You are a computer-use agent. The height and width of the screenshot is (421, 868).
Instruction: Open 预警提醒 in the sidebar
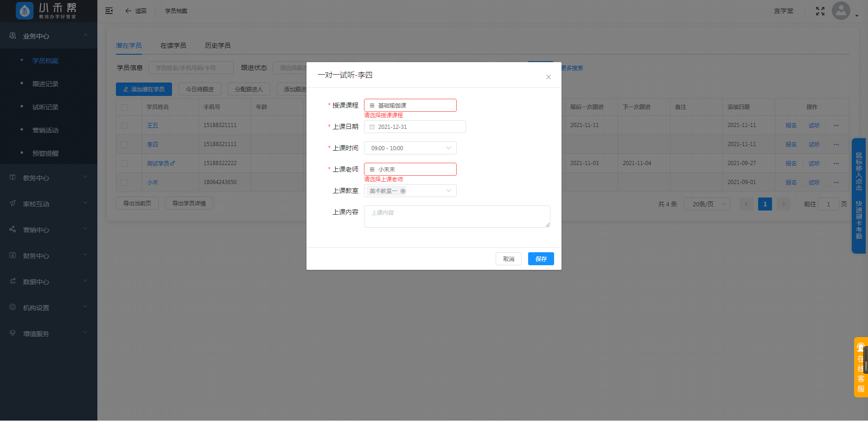(45, 153)
